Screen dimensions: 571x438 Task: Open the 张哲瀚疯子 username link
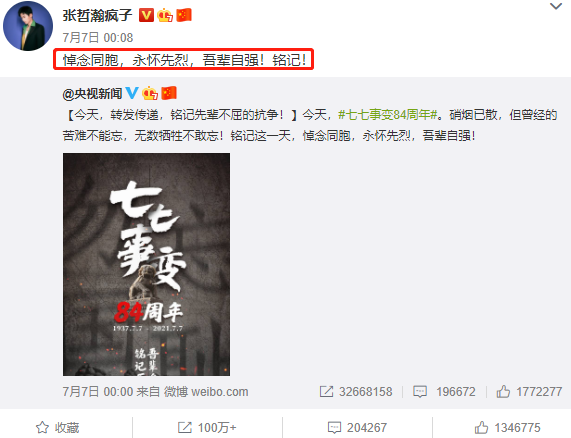point(97,15)
